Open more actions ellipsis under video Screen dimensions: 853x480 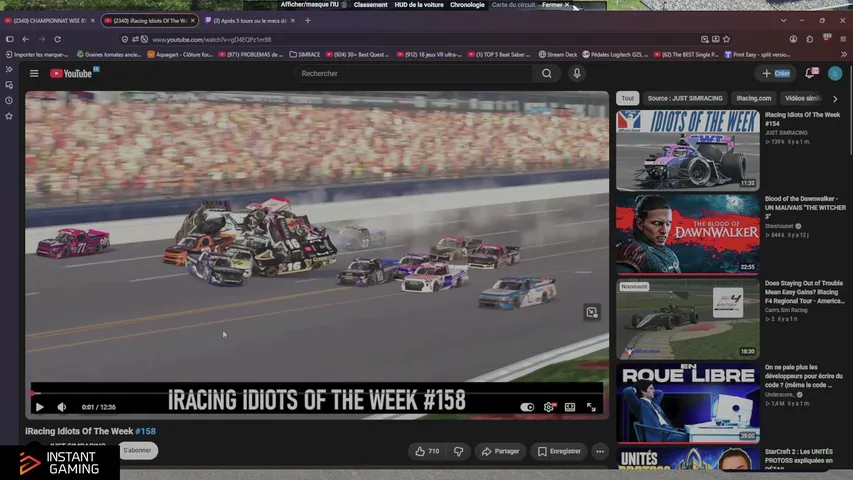click(x=600, y=451)
